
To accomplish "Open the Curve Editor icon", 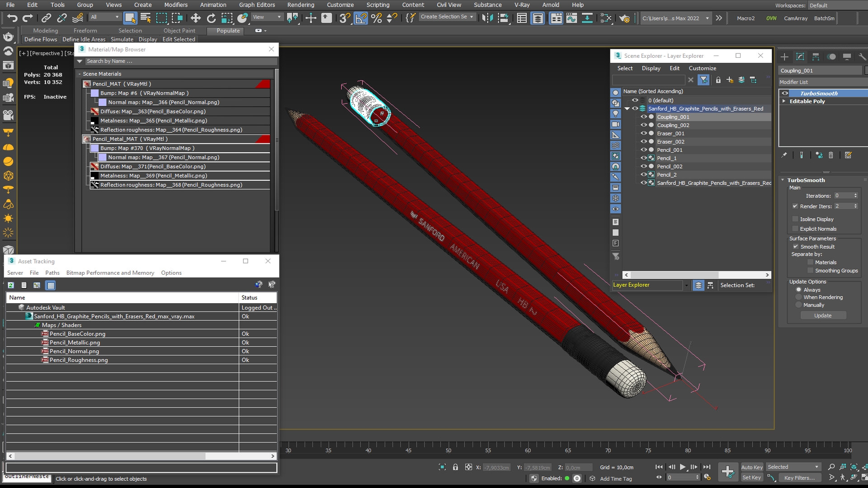I will (571, 18).
